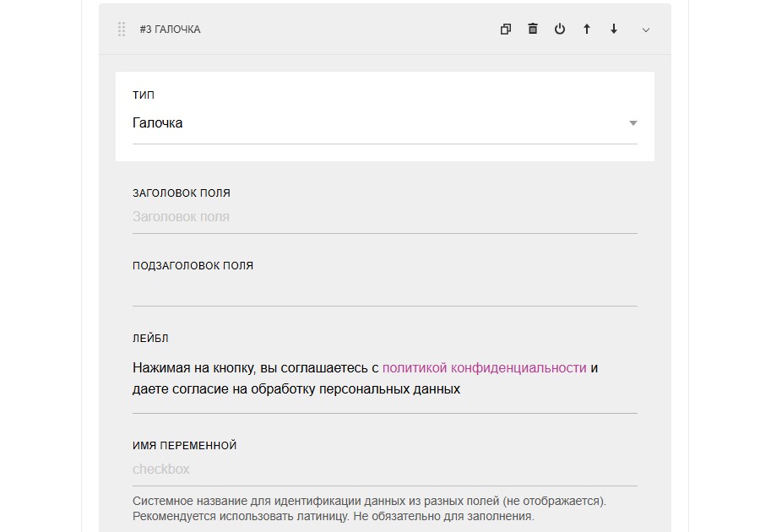The image size is (771, 532).
Task: Open the политикой конфиденциальности link
Action: (x=484, y=368)
